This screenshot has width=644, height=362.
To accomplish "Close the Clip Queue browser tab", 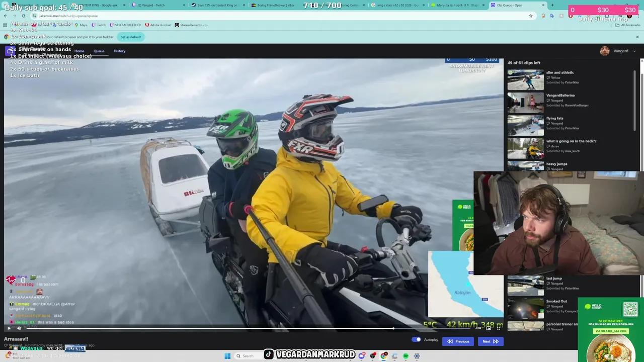I will [x=543, y=5].
